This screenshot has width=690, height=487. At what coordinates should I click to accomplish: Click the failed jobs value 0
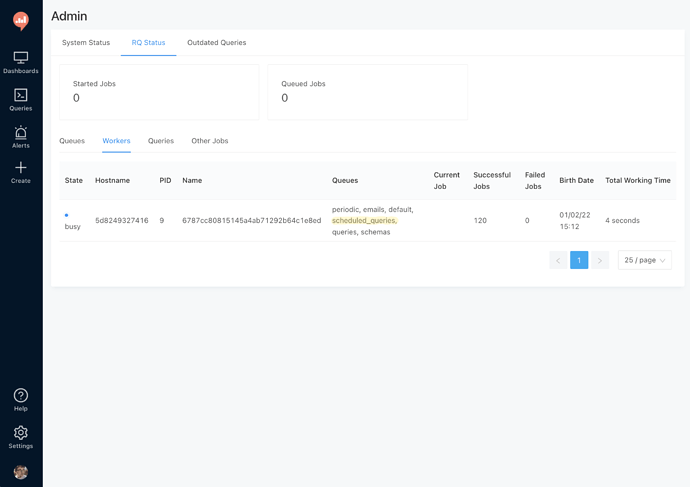[x=527, y=220]
